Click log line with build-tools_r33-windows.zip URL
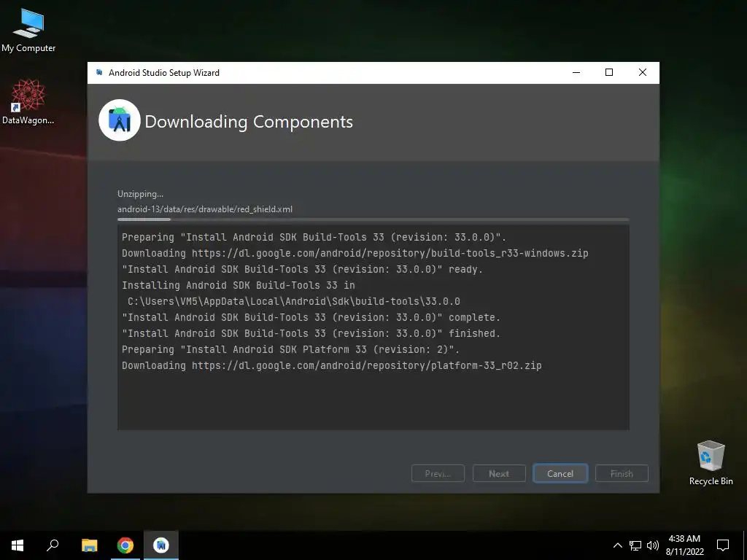This screenshot has height=560, width=747. [355, 253]
